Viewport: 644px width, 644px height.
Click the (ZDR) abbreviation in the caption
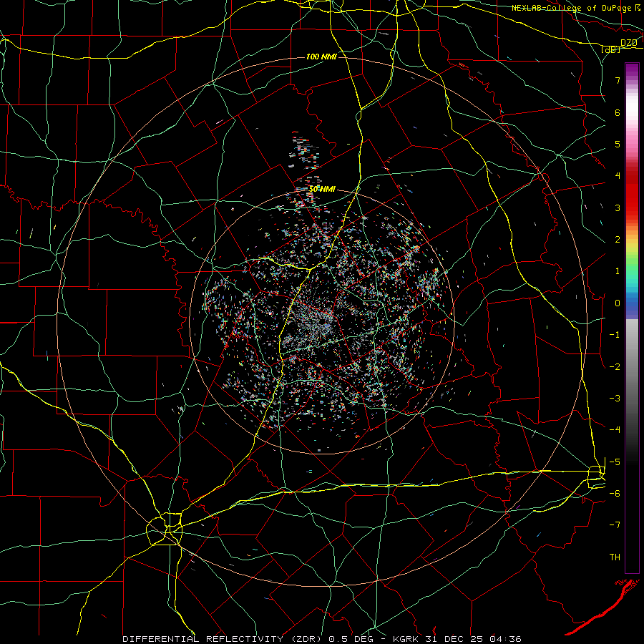306,639
